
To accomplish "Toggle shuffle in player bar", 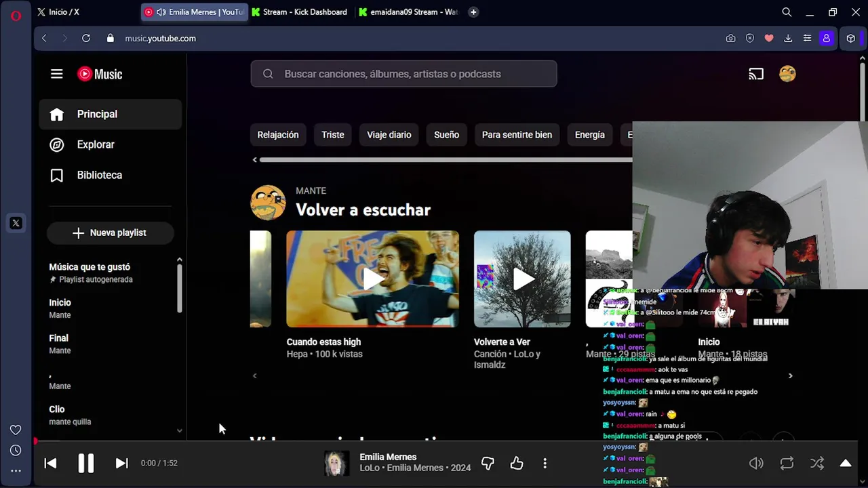I will click(x=817, y=463).
